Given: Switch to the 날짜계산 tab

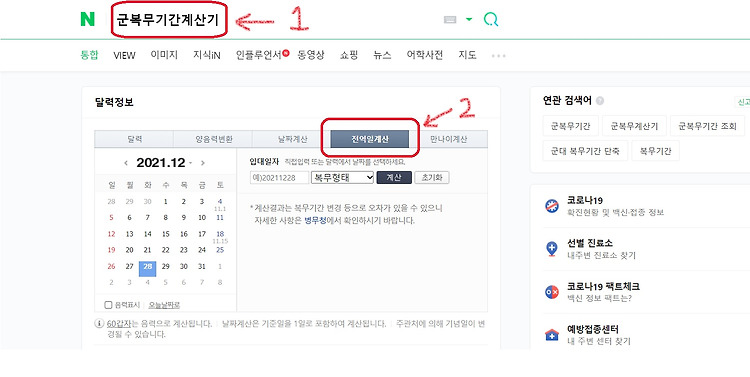Looking at the screenshot, I should pos(292,139).
